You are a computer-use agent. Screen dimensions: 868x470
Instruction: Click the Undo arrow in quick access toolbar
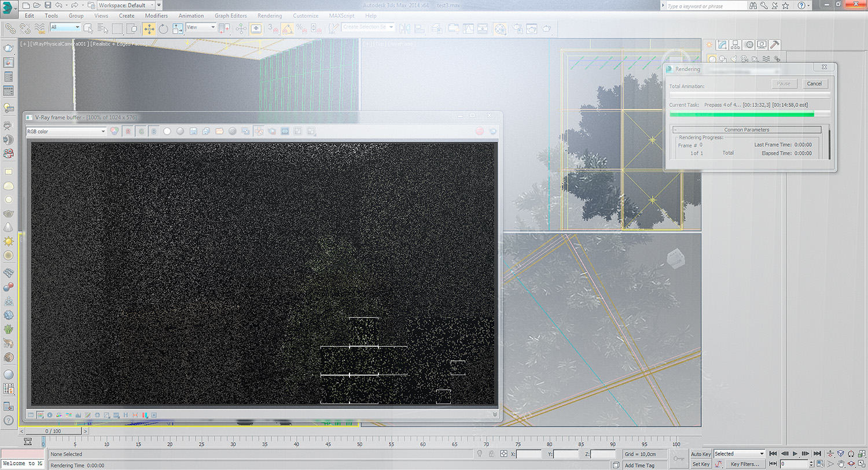[x=58, y=5]
